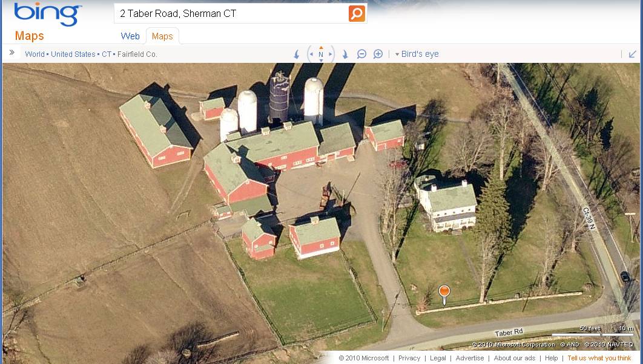Expand the left sidebar with the double chevron

12,53
